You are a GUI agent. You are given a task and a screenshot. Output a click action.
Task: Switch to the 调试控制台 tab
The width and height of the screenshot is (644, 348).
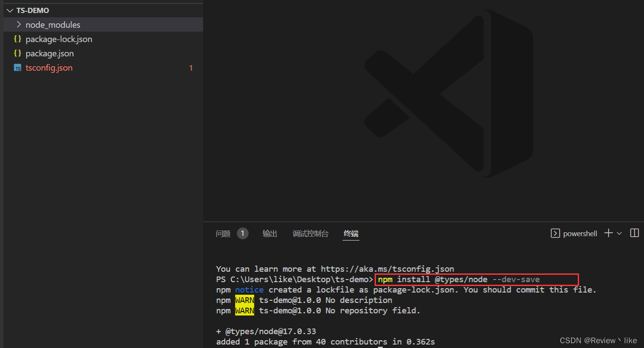(x=311, y=234)
